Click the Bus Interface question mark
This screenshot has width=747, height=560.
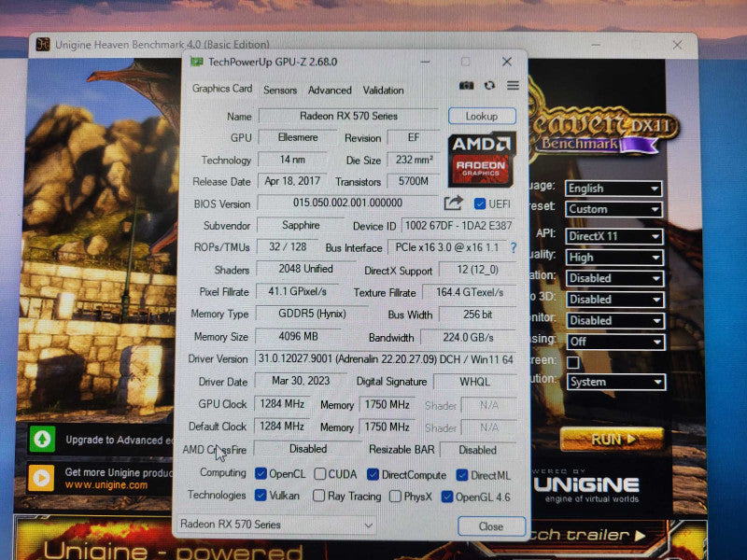[513, 247]
